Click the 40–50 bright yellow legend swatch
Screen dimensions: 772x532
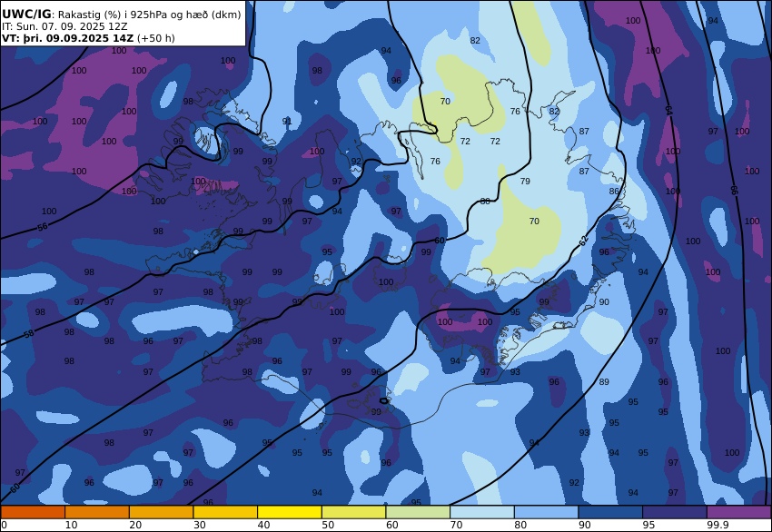click(290, 512)
